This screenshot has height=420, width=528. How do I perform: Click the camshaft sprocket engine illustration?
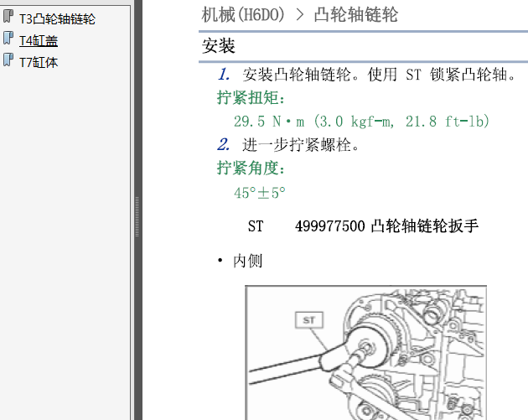(365, 353)
